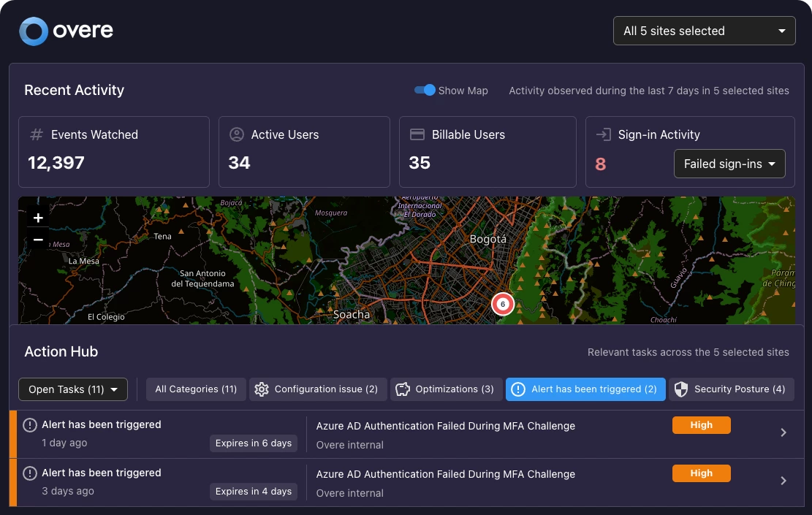The image size is (812, 515).
Task: Click the card icon beside Billable Users
Action: 417,134
